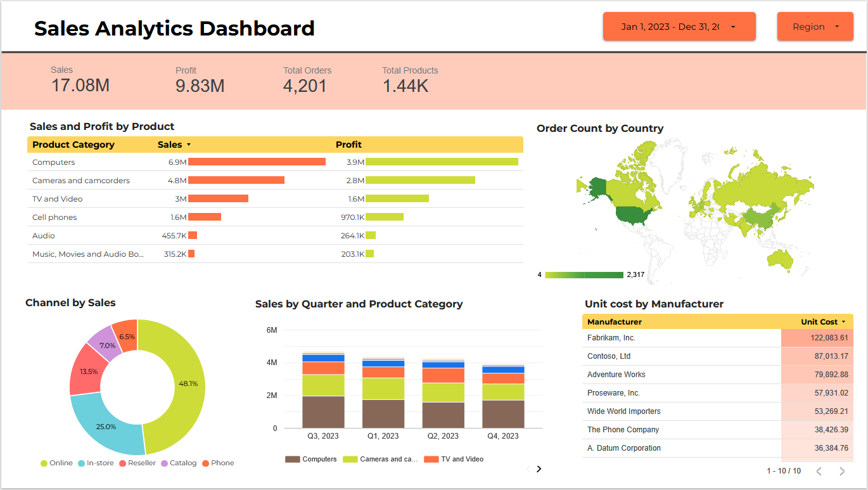
Task: Click the Cell phones product category
Action: coord(56,217)
